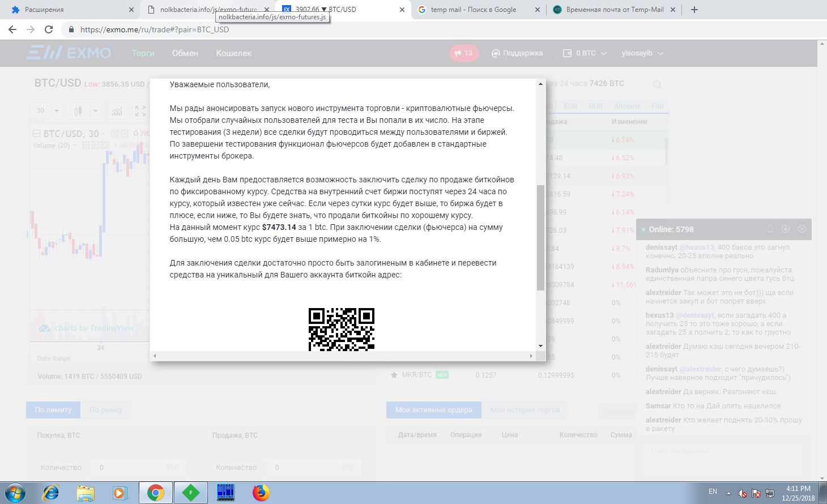Image resolution: width=827 pixels, height=504 pixels.
Task: Expand the chart style dropdown arrow
Action: [x=96, y=111]
